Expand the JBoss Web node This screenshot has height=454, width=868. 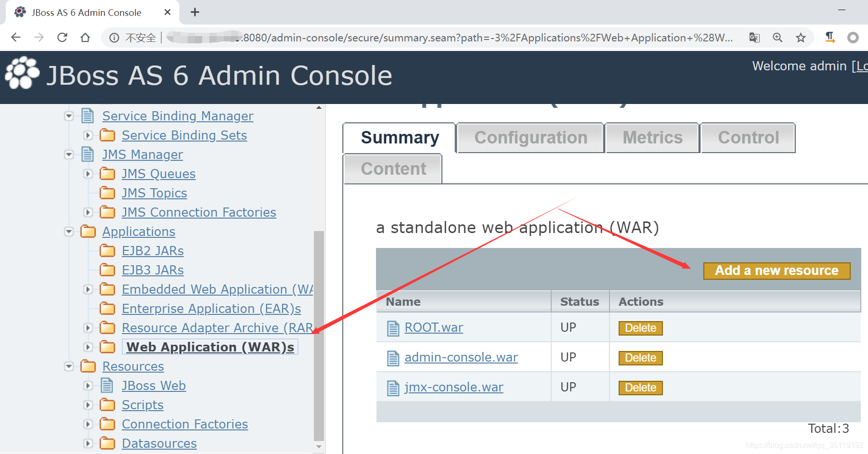click(x=88, y=386)
